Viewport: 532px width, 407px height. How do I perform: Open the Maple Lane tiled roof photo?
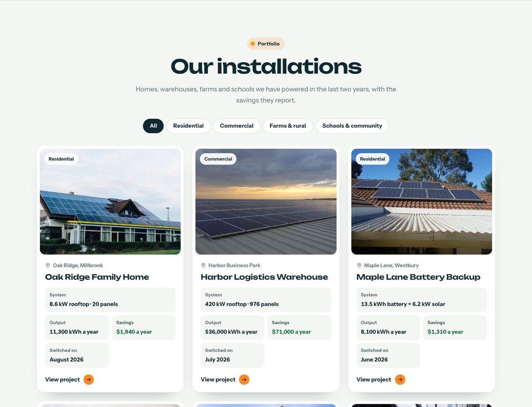(x=422, y=202)
